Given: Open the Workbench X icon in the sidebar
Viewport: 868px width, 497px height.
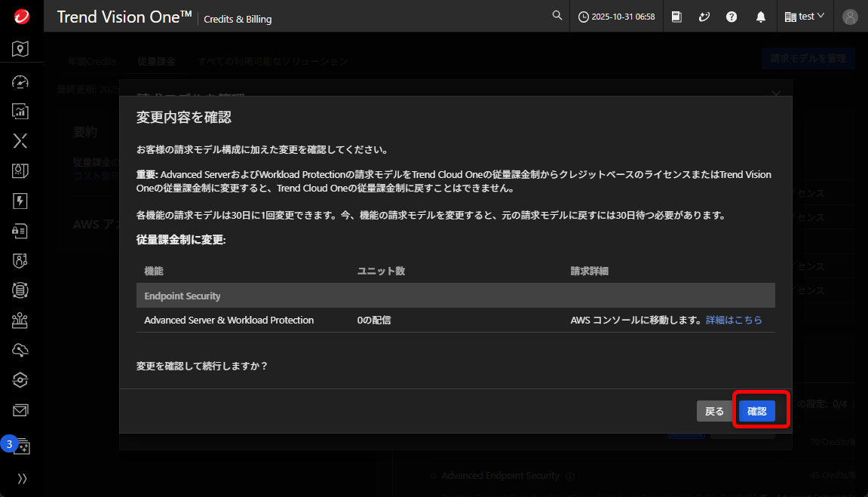Looking at the screenshot, I should pyautogui.click(x=20, y=140).
